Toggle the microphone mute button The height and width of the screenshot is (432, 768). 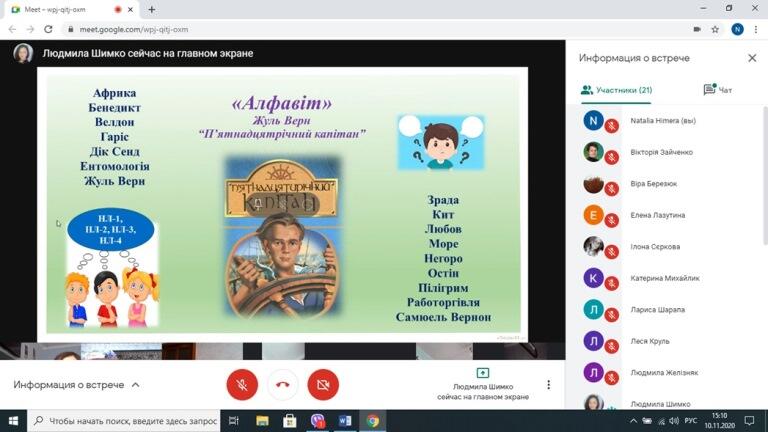pos(242,385)
